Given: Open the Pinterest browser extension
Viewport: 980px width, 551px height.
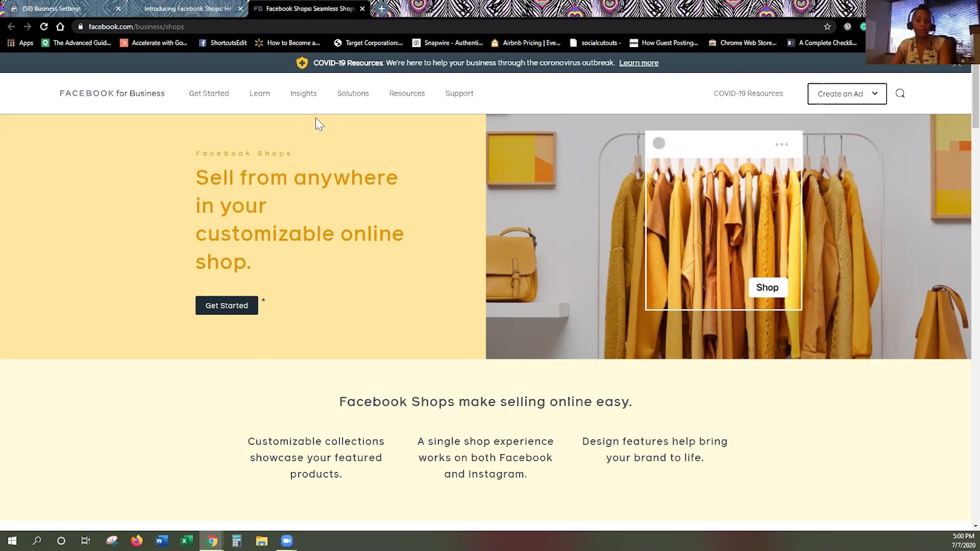Looking at the screenshot, I should pyautogui.click(x=847, y=26).
